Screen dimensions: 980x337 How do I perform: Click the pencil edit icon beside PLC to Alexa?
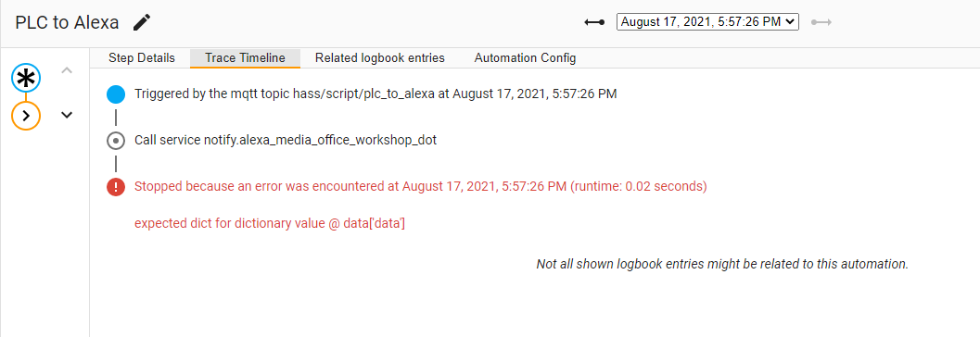pyautogui.click(x=143, y=22)
